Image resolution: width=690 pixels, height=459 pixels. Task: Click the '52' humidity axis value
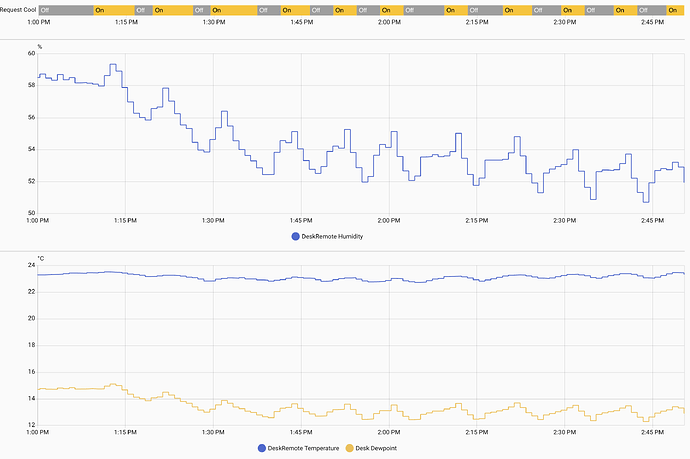click(31, 181)
